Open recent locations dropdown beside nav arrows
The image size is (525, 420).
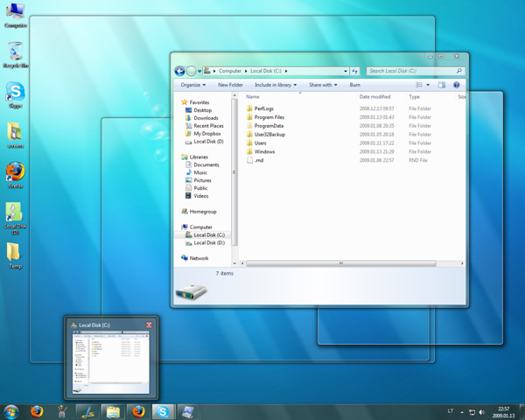click(199, 71)
